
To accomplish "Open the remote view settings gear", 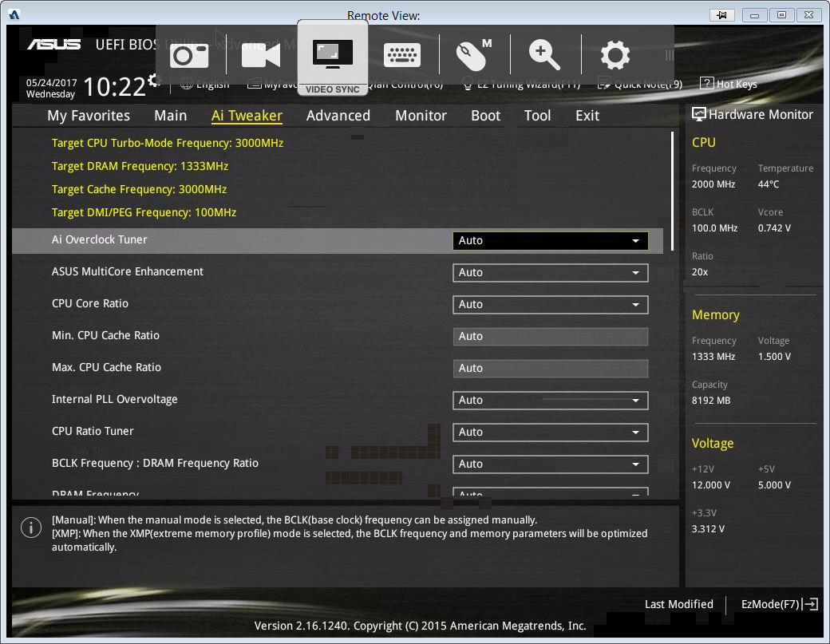I will pyautogui.click(x=615, y=55).
